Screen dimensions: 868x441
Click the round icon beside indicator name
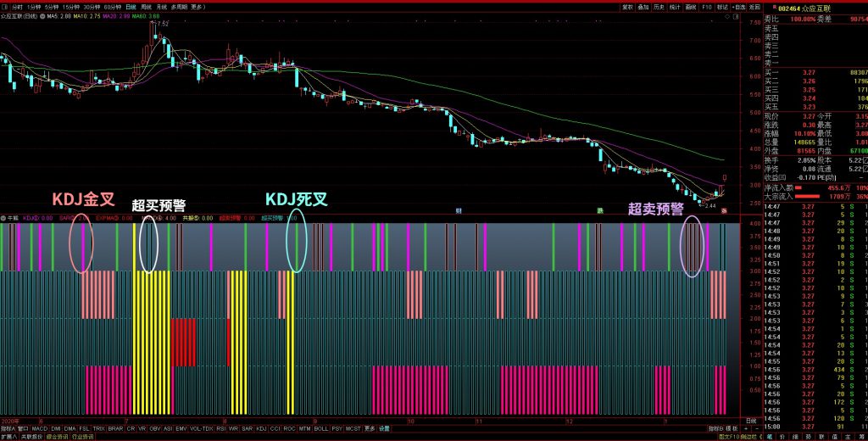(x=3, y=218)
